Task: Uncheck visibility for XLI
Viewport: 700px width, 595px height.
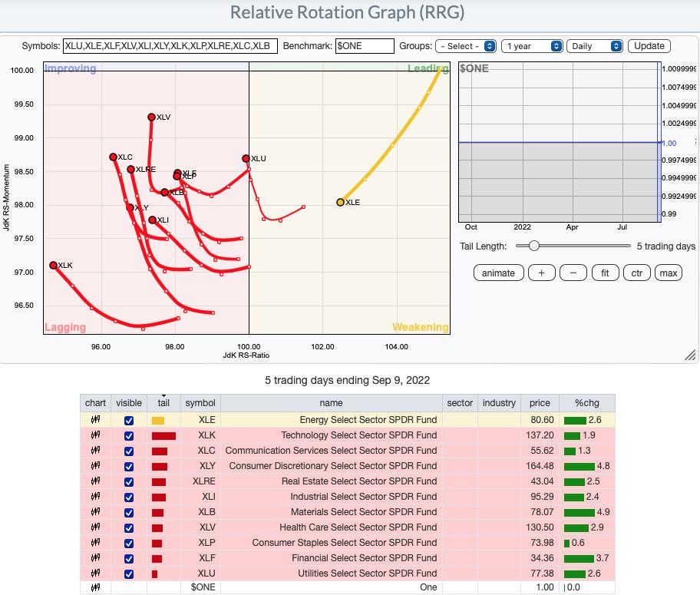Action: tap(129, 497)
